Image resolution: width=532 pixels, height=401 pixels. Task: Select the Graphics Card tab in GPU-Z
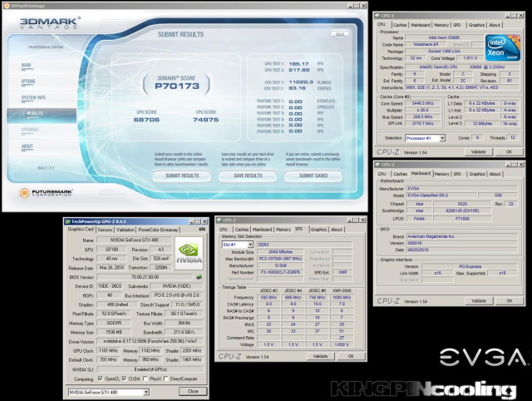click(x=81, y=229)
